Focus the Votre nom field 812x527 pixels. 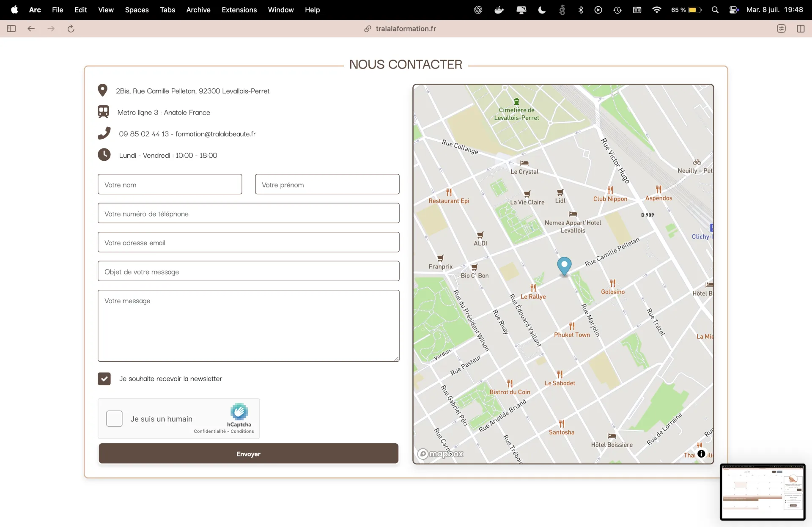170,184
